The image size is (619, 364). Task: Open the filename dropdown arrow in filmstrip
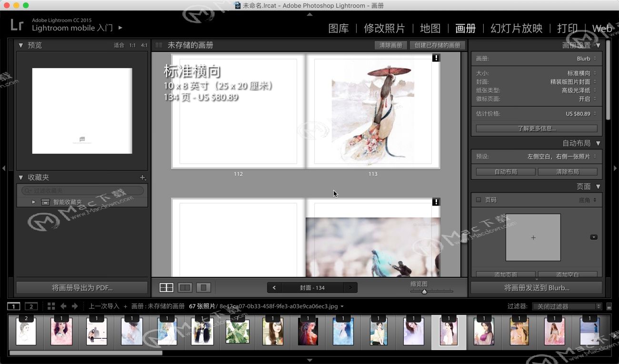(342, 306)
